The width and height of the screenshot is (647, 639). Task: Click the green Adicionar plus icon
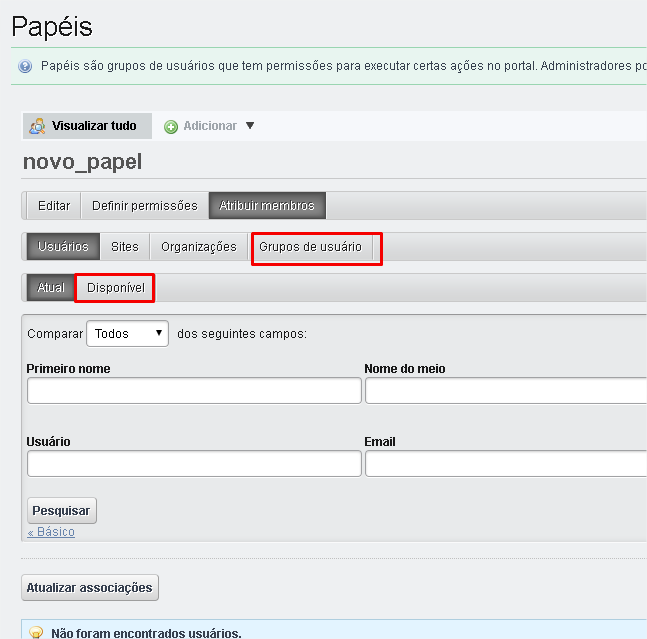coord(171,127)
